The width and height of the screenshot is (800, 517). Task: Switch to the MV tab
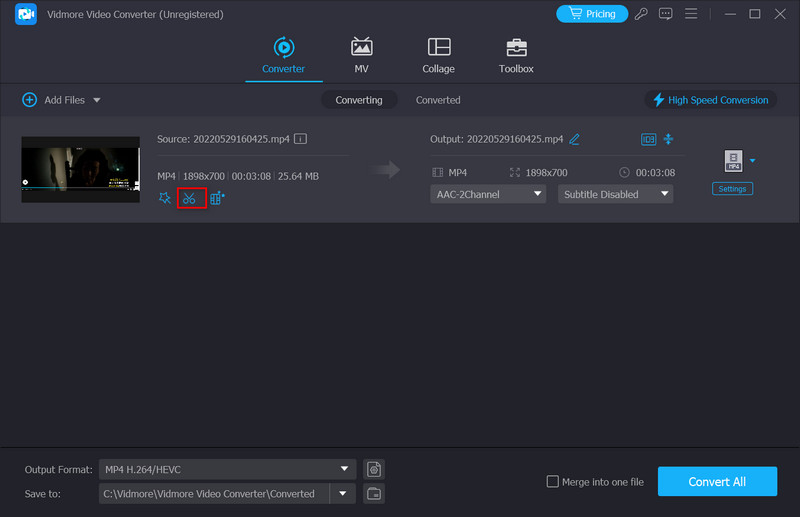(x=361, y=55)
